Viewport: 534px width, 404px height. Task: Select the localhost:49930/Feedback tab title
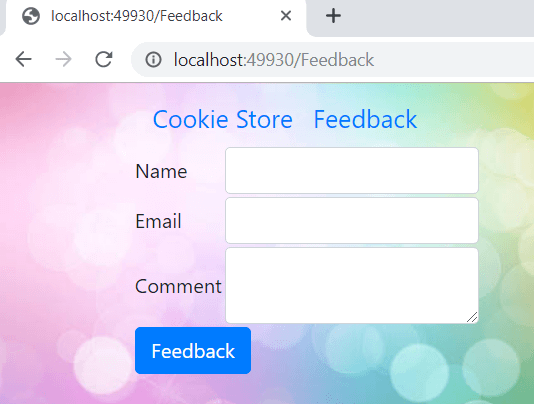(137, 16)
